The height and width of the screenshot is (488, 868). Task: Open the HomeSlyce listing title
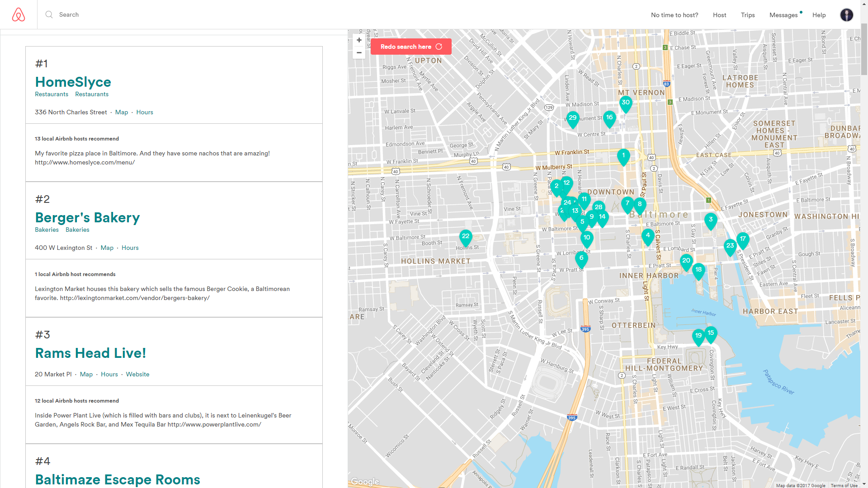point(73,82)
